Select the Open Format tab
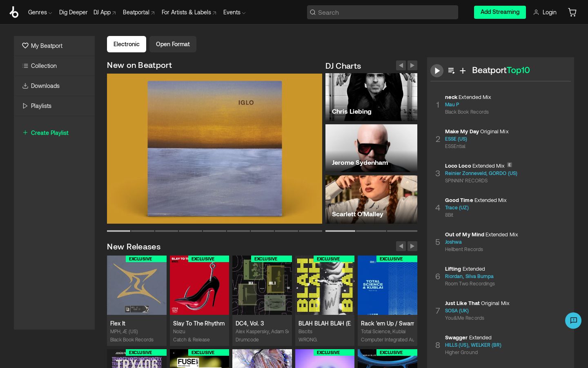 [x=173, y=44]
